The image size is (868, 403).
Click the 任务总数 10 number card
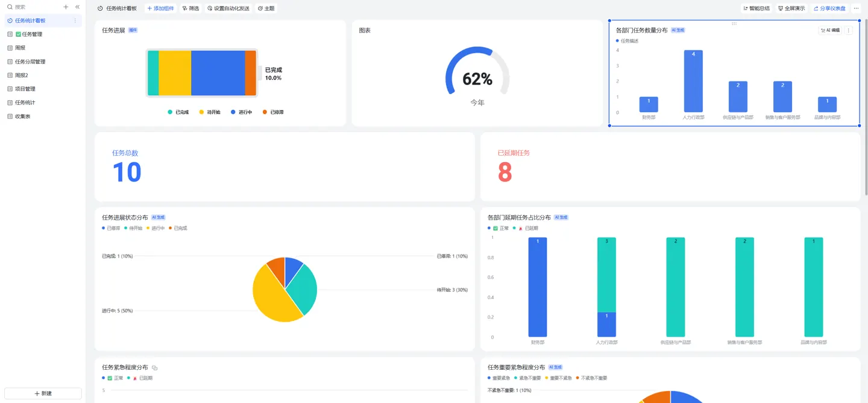point(285,167)
